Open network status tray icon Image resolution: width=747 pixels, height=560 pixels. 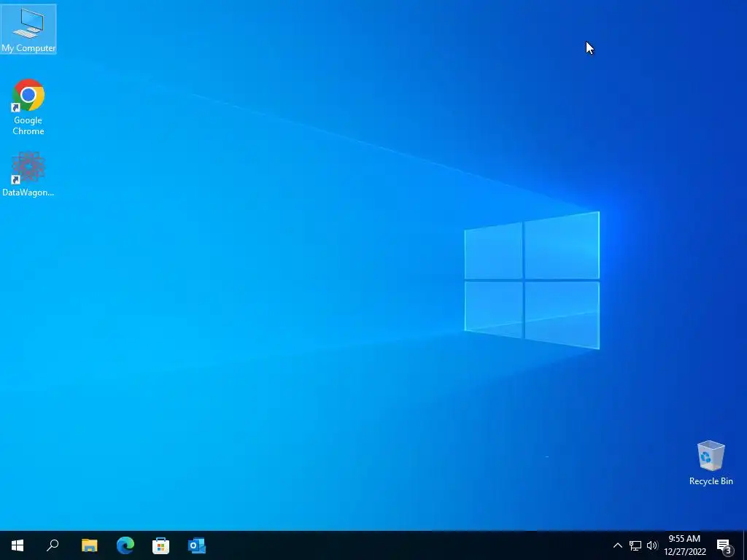(635, 545)
